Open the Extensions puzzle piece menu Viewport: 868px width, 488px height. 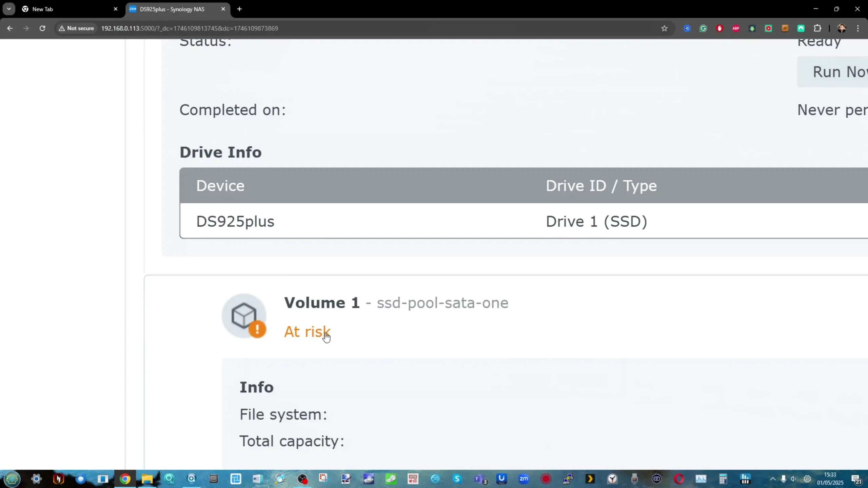pyautogui.click(x=817, y=28)
